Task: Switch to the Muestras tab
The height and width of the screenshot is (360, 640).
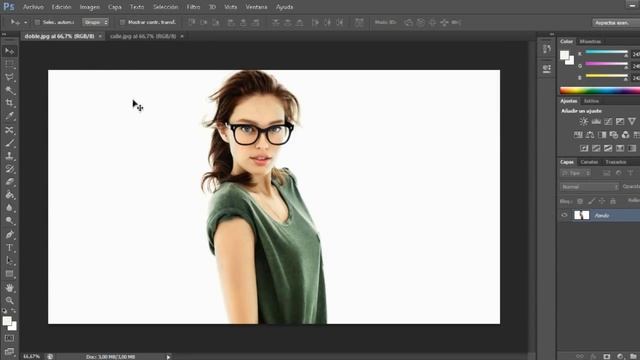Action: pyautogui.click(x=590, y=41)
